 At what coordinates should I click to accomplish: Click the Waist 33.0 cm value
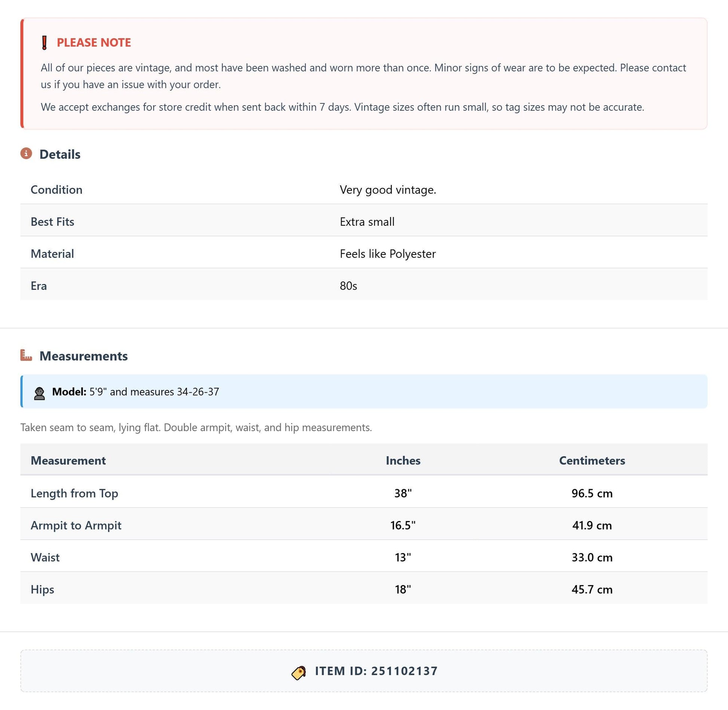[x=592, y=557]
